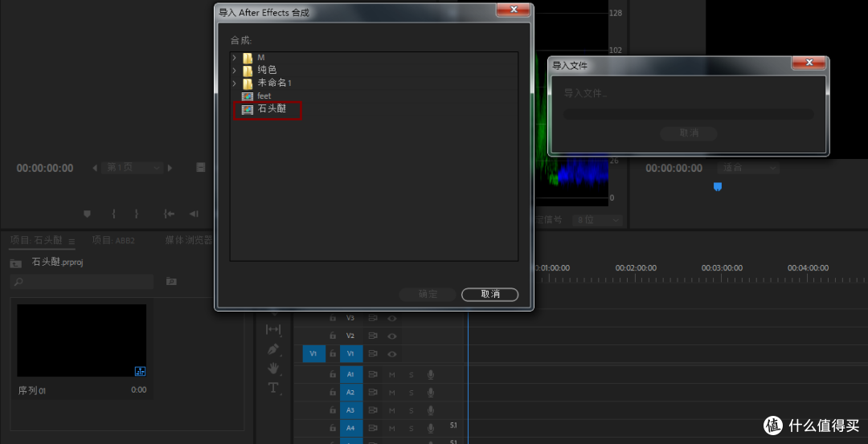868x444 pixels.
Task: Open the 适合 zoom level dropdown
Action: 748,168
